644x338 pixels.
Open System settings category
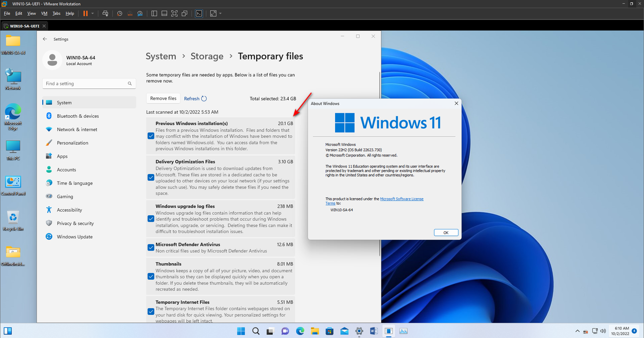(89, 103)
